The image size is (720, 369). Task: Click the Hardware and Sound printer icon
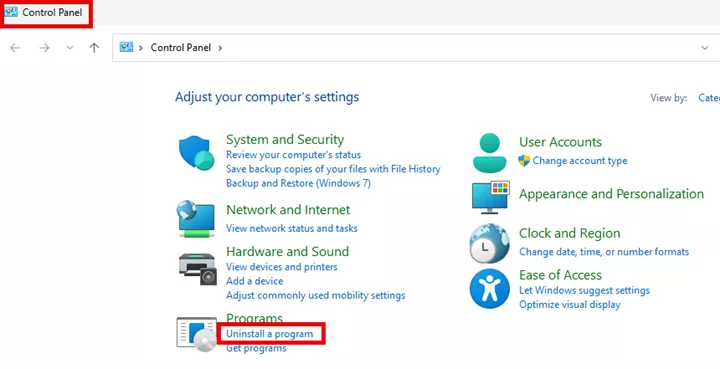(x=197, y=269)
